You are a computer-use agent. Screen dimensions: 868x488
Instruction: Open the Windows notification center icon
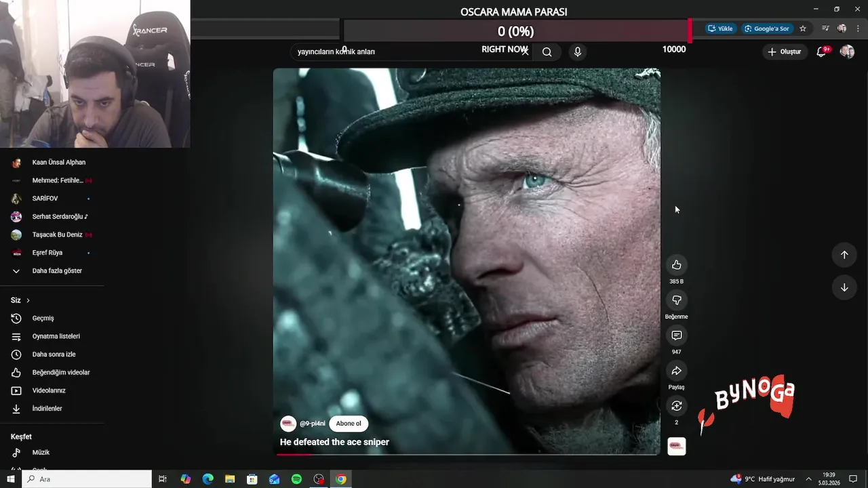coord(853,479)
